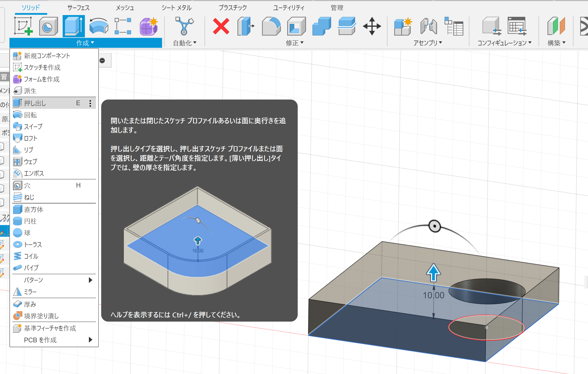Expand the 修正 dropdown menu
Screen dimensions: 588x374
coord(295,43)
